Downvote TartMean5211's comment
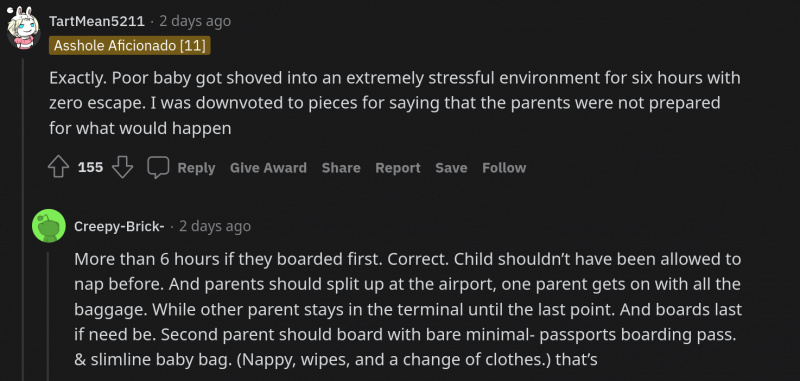This screenshot has width=800, height=381. point(122,167)
